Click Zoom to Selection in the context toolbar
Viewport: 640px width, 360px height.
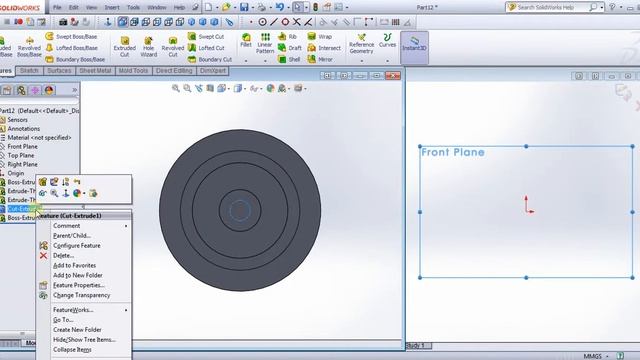54,193
